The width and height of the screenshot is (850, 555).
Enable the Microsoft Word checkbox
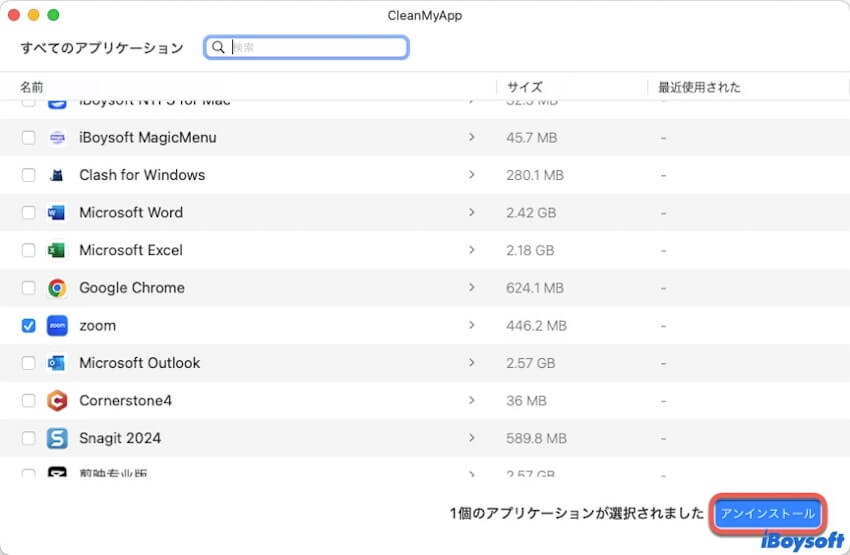point(29,213)
